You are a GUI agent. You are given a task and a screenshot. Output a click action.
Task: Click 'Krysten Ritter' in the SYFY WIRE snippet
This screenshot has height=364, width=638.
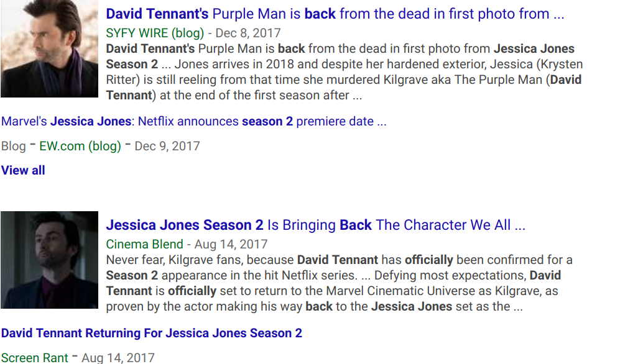pyautogui.click(x=555, y=65)
